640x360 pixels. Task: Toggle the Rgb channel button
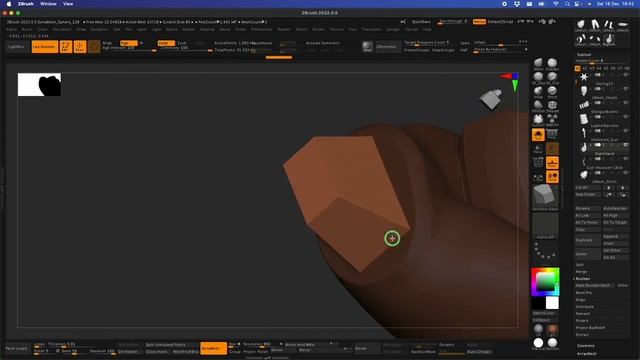(129, 43)
